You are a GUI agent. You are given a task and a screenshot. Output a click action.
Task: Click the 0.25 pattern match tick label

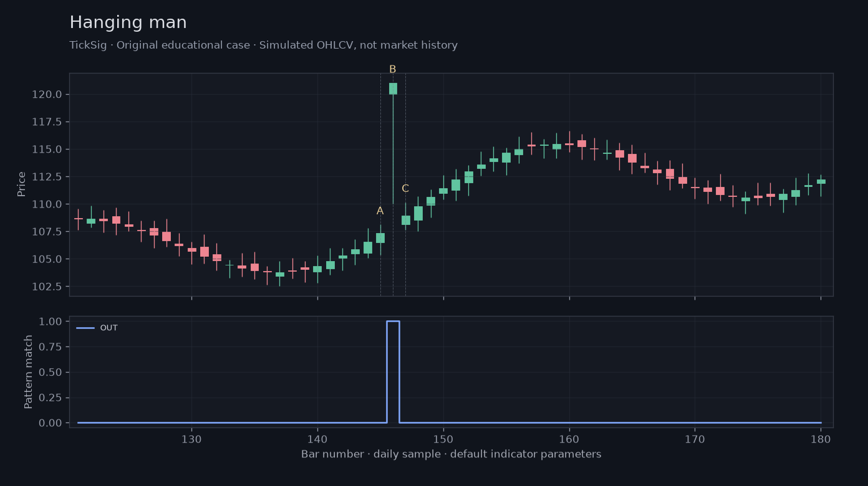pyautogui.click(x=50, y=398)
